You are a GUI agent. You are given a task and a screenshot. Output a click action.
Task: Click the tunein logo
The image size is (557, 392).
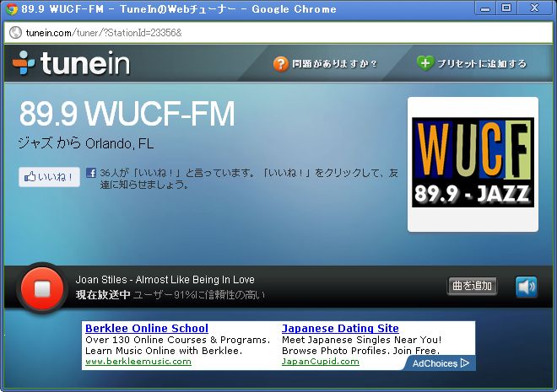pyautogui.click(x=72, y=63)
